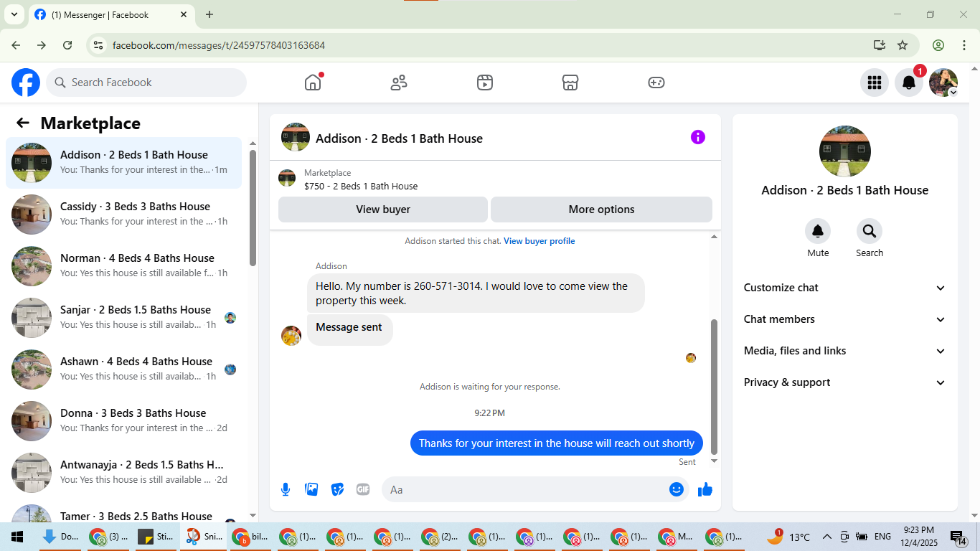Open the Chrome profile icon in toolbar

(x=938, y=45)
